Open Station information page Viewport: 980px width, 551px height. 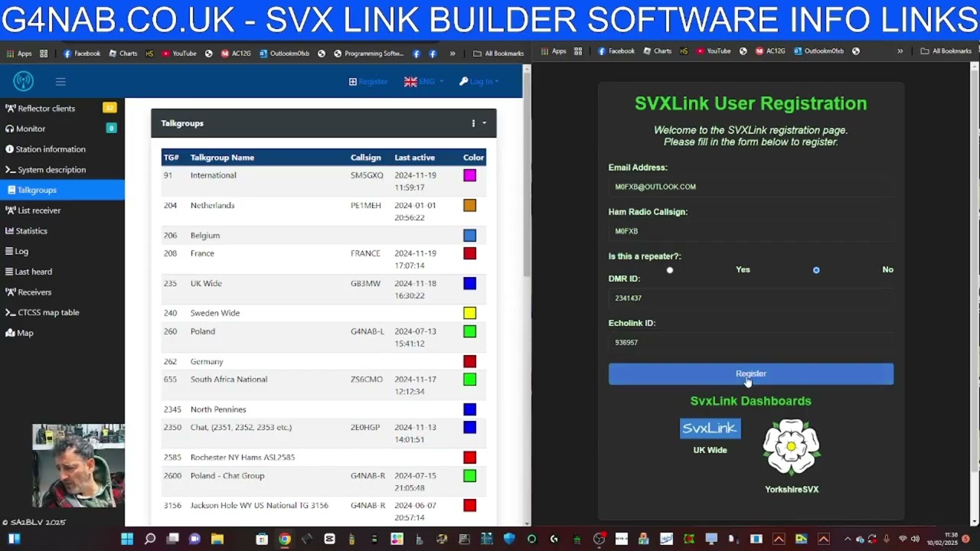(61, 149)
